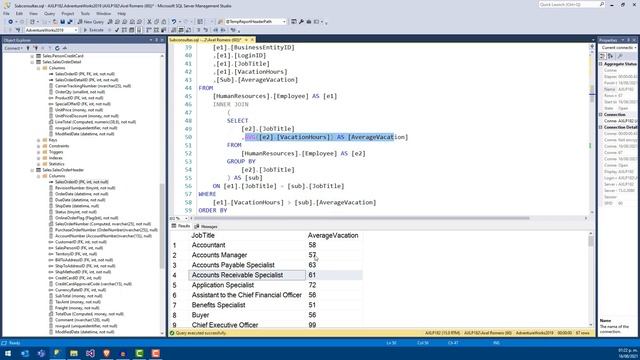
Task: Click the Open File folder icon
Action: point(55,22)
